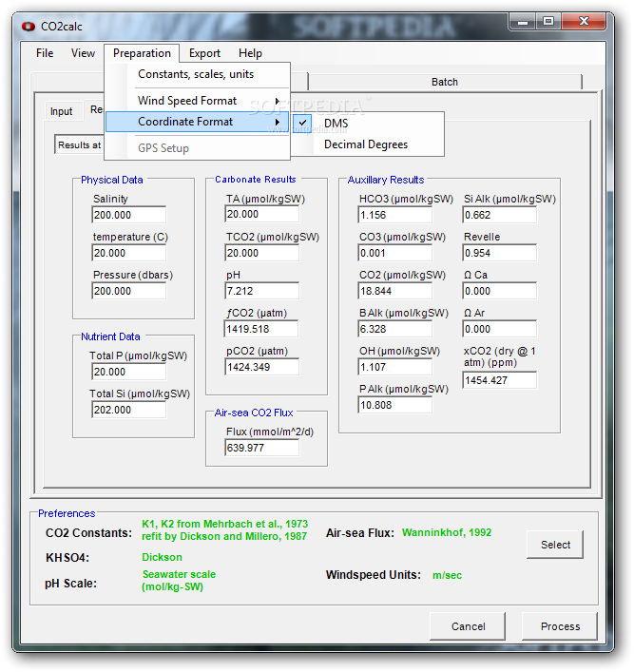Click the Ω Ar result field
The height and width of the screenshot is (672, 634).
(x=499, y=329)
